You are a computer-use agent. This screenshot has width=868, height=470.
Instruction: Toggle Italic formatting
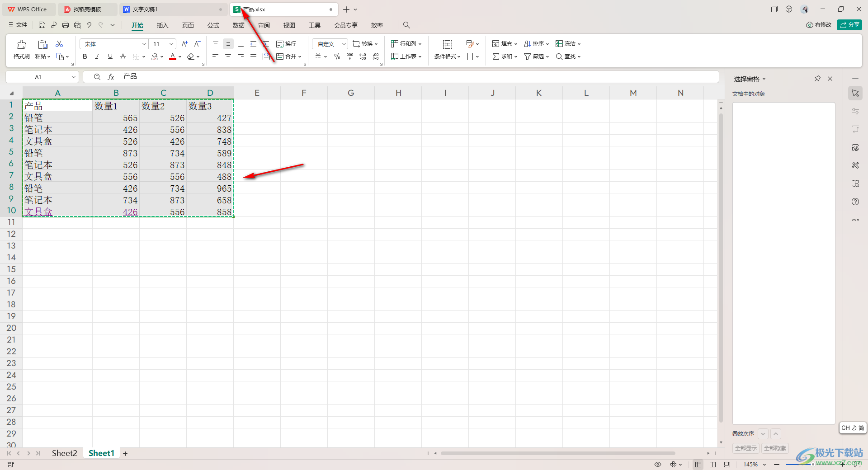97,56
